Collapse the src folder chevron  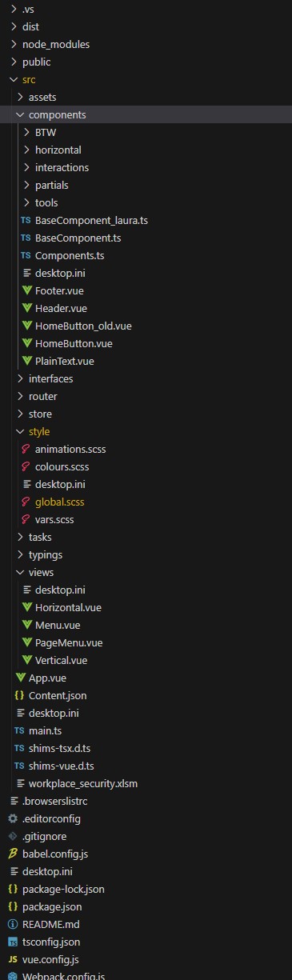[13, 80]
